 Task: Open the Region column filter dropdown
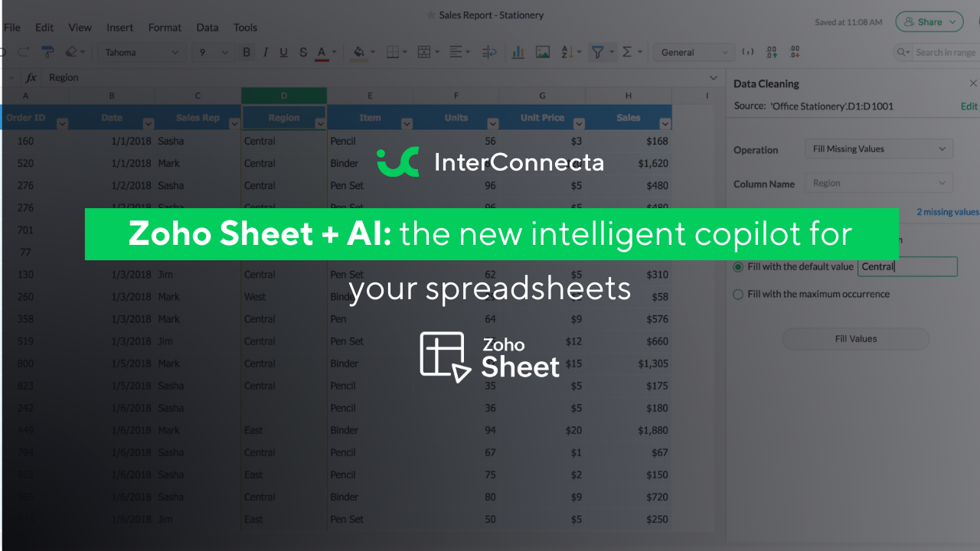(x=321, y=124)
